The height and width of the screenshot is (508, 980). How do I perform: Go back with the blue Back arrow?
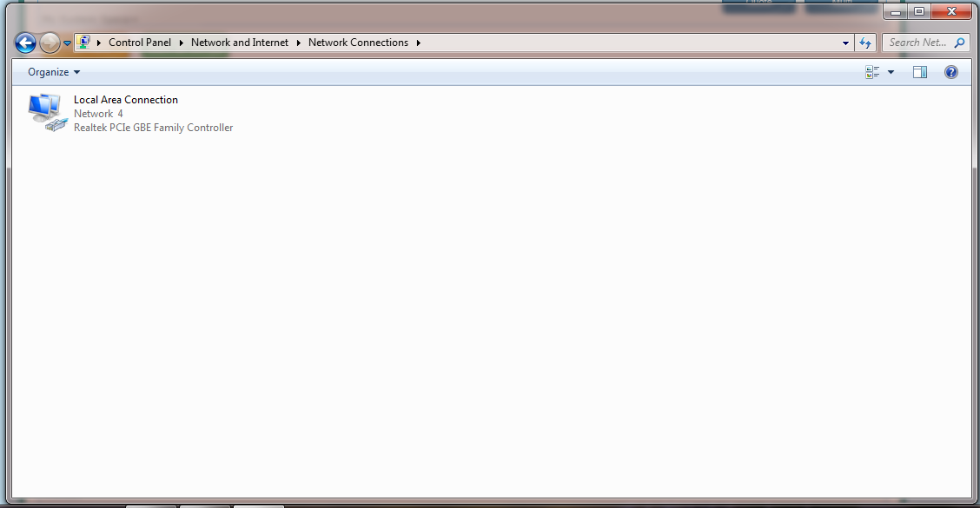(25, 43)
